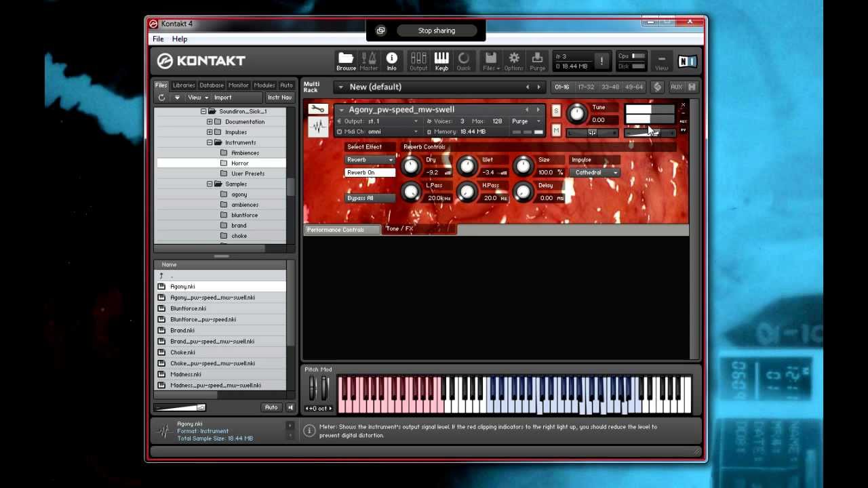Open the Help menu
868x488 pixels.
pos(180,39)
